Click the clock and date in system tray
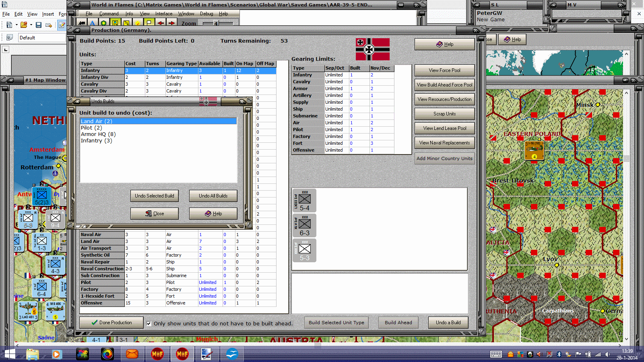Image resolution: width=644 pixels, height=362 pixels. [x=627, y=354]
